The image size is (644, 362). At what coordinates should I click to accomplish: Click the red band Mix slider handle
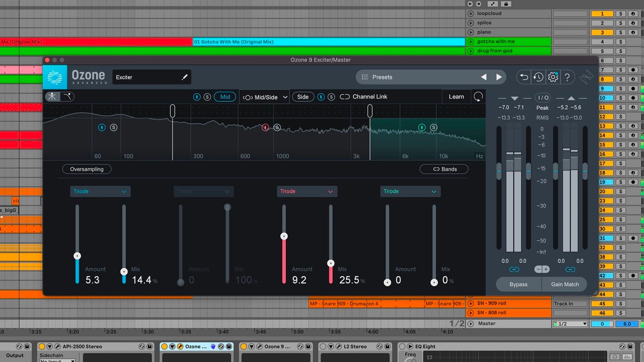(x=331, y=263)
